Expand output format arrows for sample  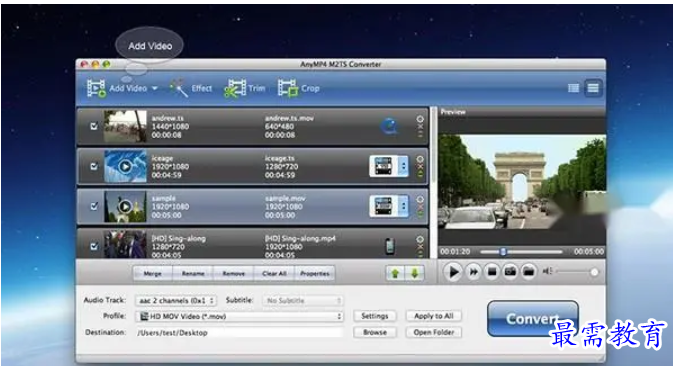(403, 206)
